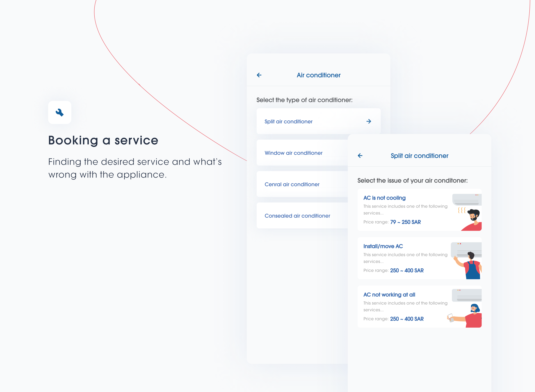Select Window air conditioner option
The image size is (535, 392).
click(x=294, y=153)
